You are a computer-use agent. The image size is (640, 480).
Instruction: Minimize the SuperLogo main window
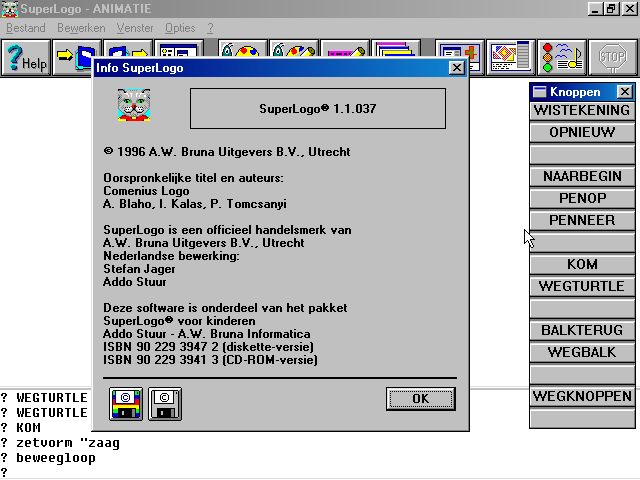pos(596,9)
